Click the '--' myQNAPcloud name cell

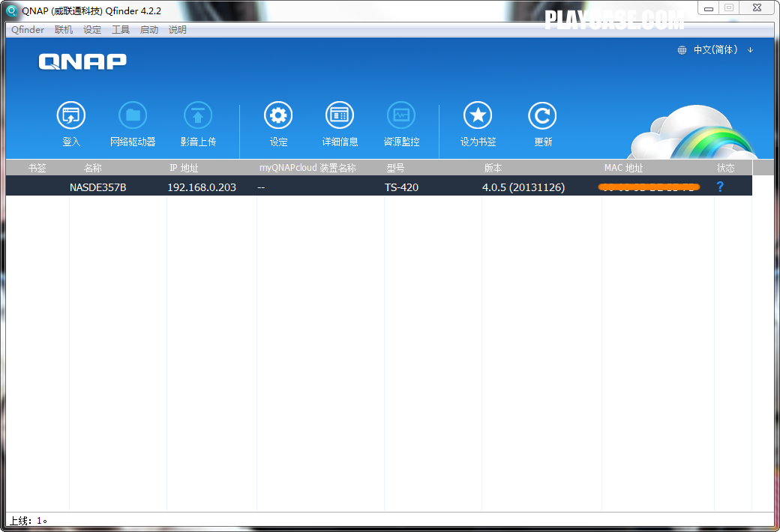[261, 187]
